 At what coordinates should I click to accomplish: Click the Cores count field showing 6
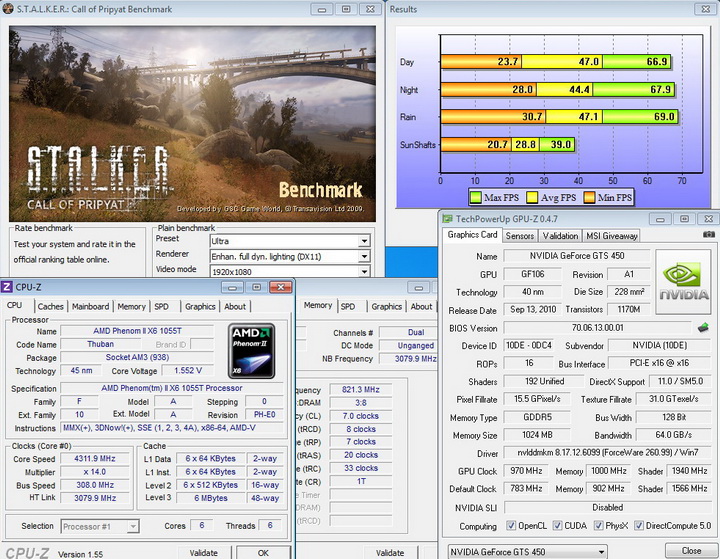click(202, 525)
